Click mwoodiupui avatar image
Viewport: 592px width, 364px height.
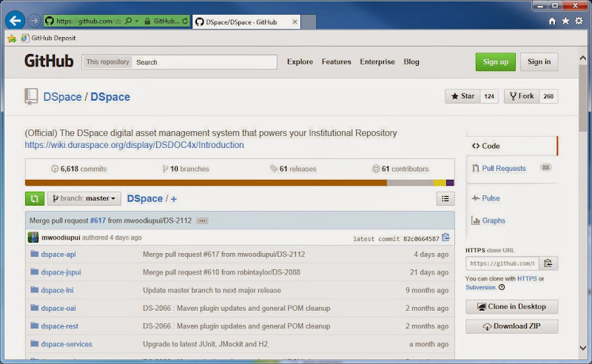33,237
